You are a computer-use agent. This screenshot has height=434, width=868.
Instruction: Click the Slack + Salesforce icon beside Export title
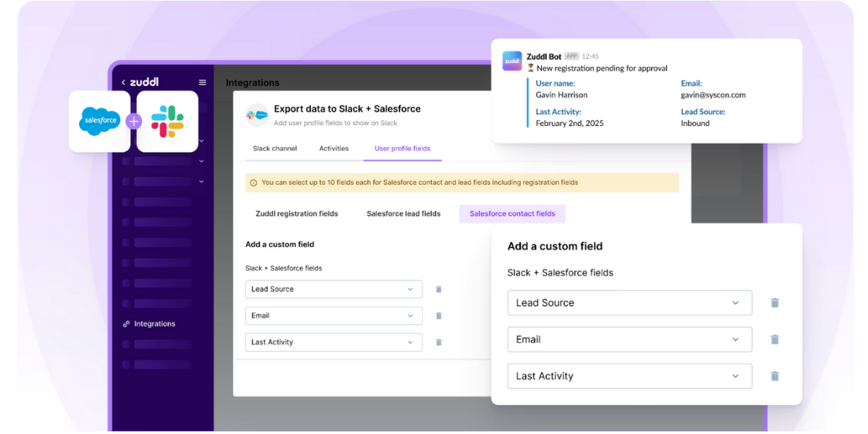pyautogui.click(x=257, y=114)
